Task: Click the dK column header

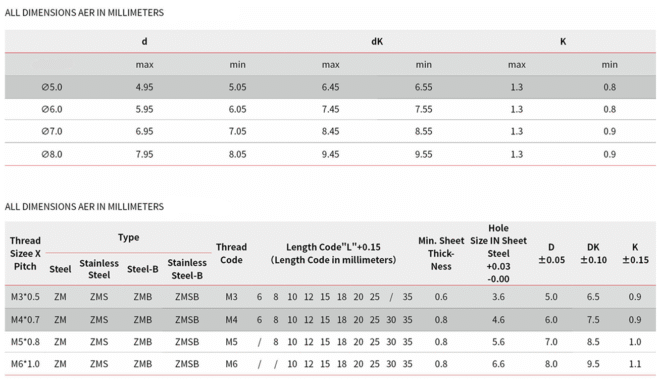Action: (x=377, y=41)
